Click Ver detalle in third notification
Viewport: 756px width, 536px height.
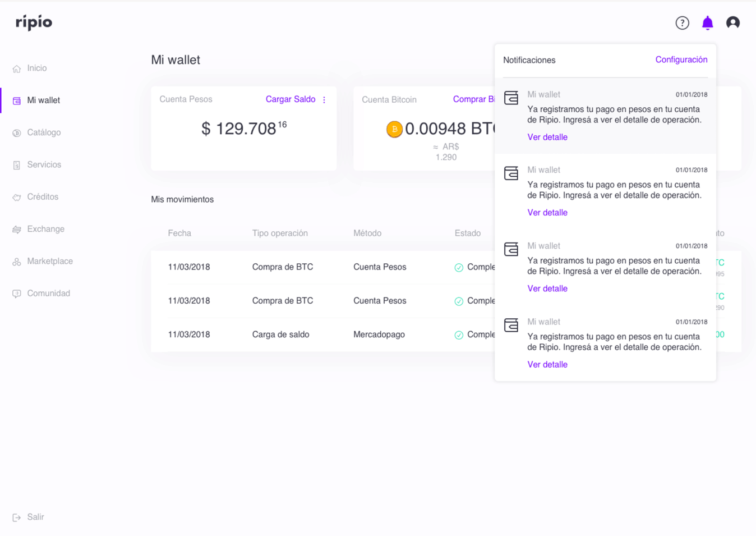(x=547, y=288)
